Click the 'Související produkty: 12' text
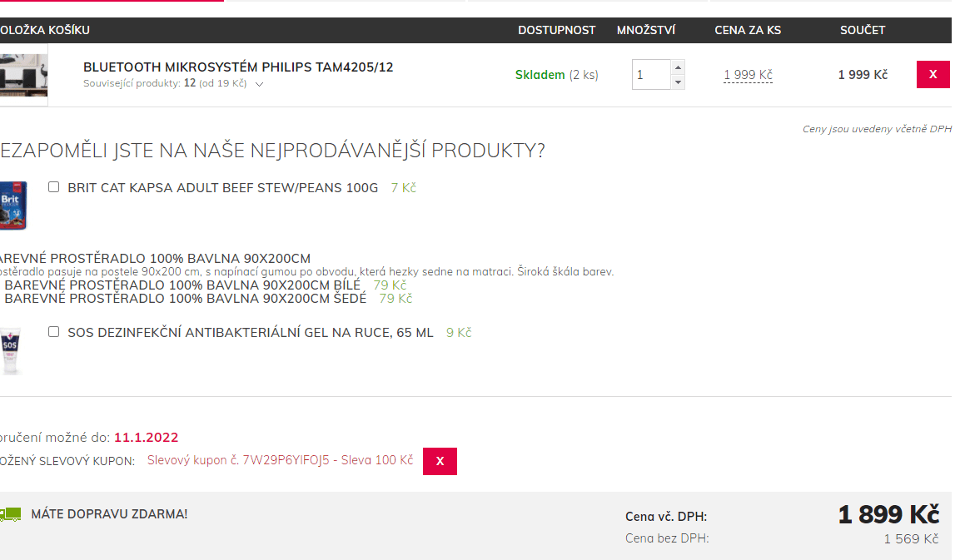This screenshot has height=560, width=960. pos(140,83)
